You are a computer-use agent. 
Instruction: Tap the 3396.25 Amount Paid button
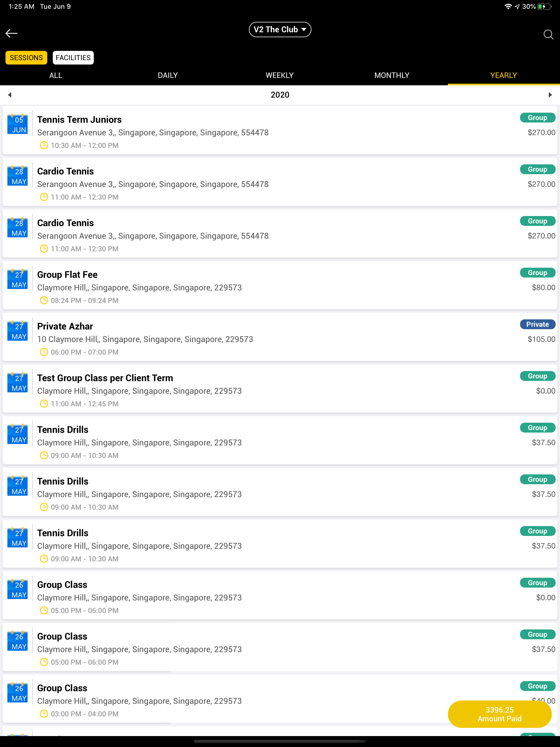pyautogui.click(x=500, y=714)
